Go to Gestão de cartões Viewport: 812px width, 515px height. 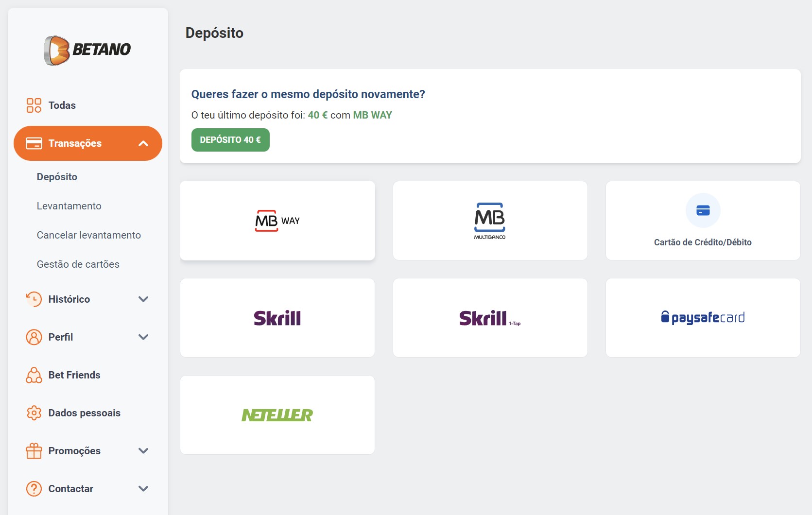pos(78,264)
